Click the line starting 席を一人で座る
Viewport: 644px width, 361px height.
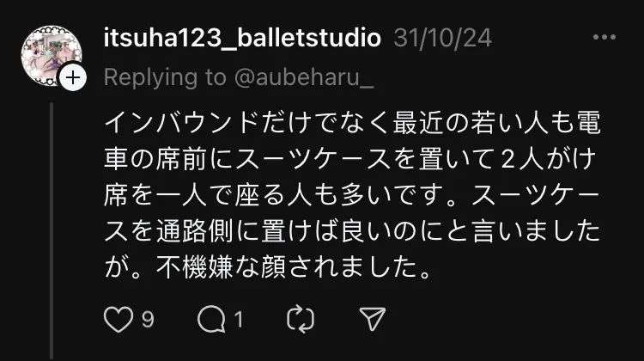[x=352, y=195]
